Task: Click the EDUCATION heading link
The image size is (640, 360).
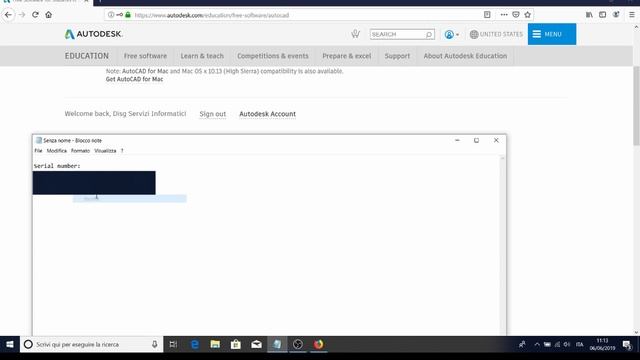Action: (x=87, y=56)
